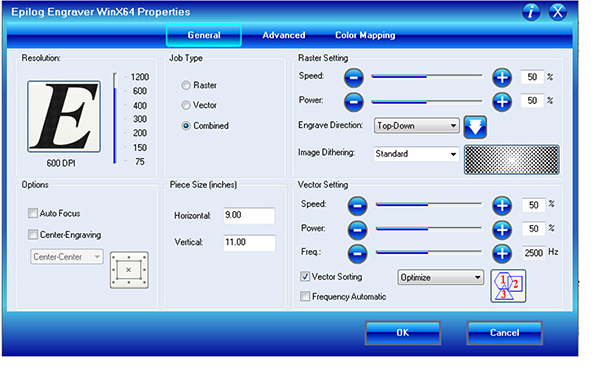
Task: Increase raster power with plus button
Action: pos(502,102)
